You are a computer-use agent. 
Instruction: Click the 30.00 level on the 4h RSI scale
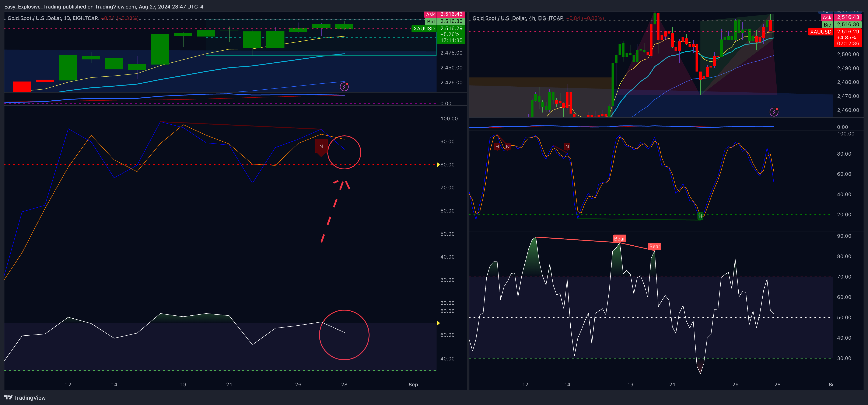click(x=844, y=359)
